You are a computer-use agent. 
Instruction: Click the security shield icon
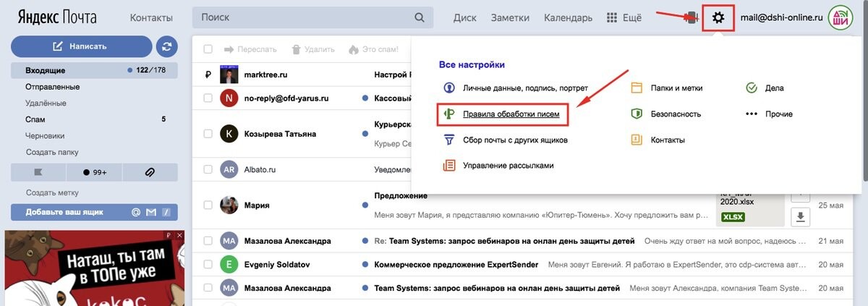pos(637,114)
